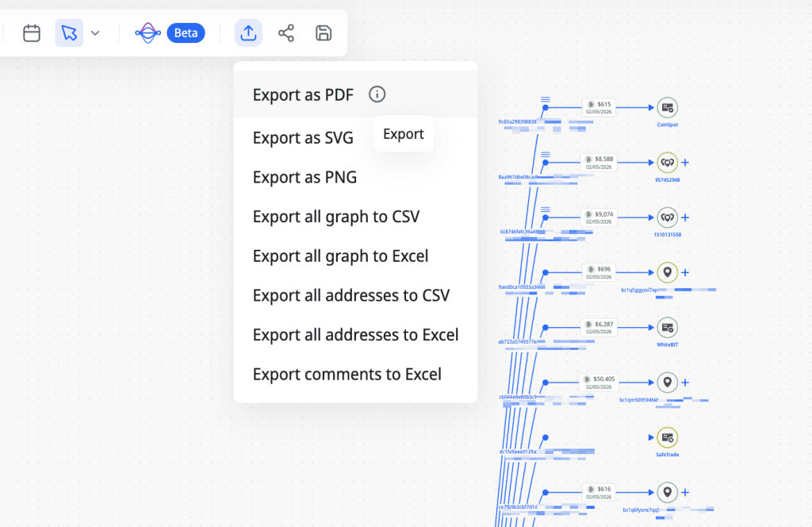Click transaction hash cb044e8e8060c9
The height and width of the screenshot is (527, 812).
518,397
